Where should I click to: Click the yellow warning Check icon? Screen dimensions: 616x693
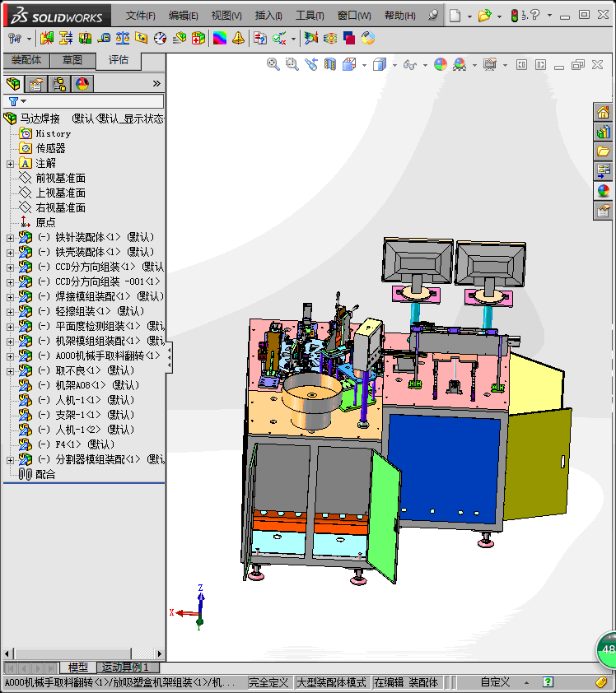point(238,39)
